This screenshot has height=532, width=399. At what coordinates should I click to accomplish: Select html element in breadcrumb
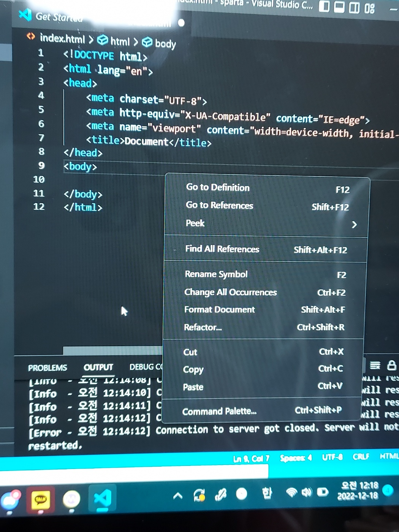120,41
